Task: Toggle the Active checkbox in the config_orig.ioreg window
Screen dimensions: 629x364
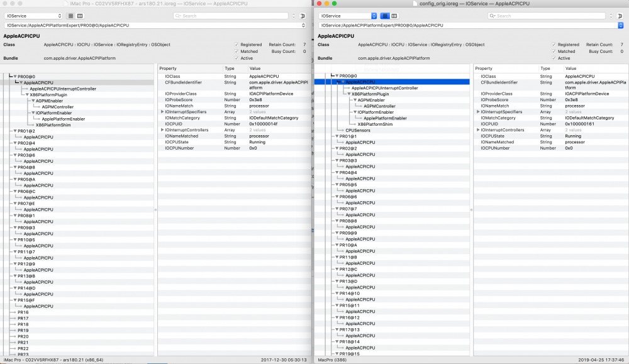Action: pos(554,58)
